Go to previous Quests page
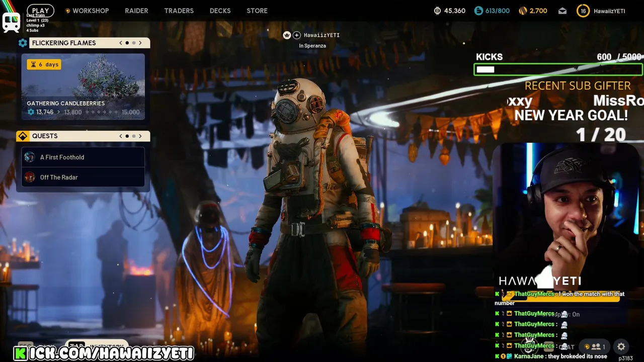This screenshot has width=644, height=362. 121,136
